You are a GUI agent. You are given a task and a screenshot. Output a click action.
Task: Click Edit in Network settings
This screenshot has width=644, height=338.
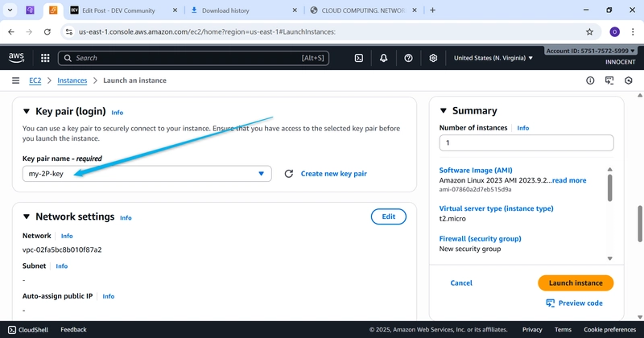point(388,216)
